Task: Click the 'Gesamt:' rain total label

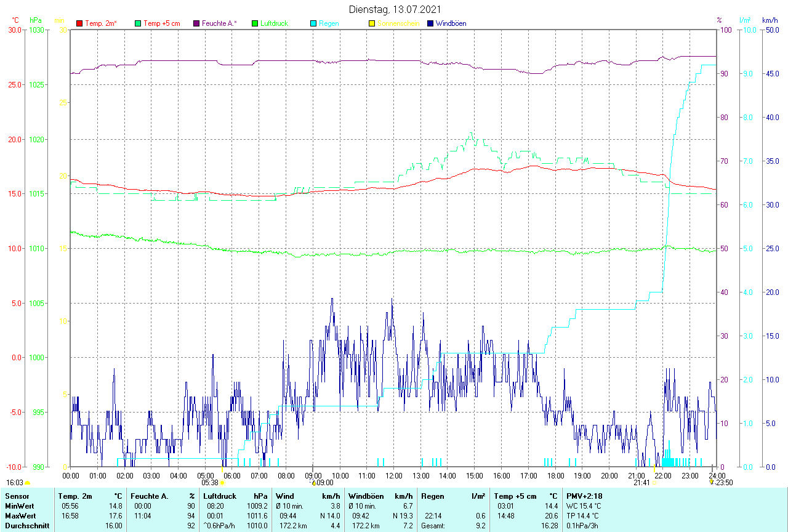Action: tap(433, 526)
